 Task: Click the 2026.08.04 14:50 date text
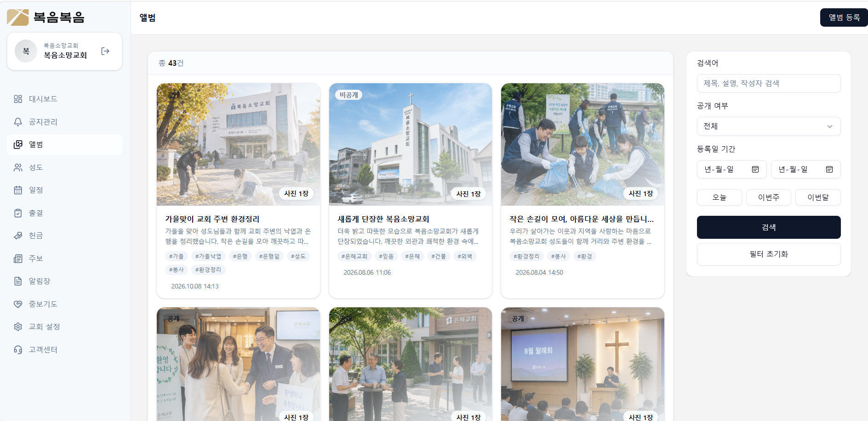pos(539,272)
